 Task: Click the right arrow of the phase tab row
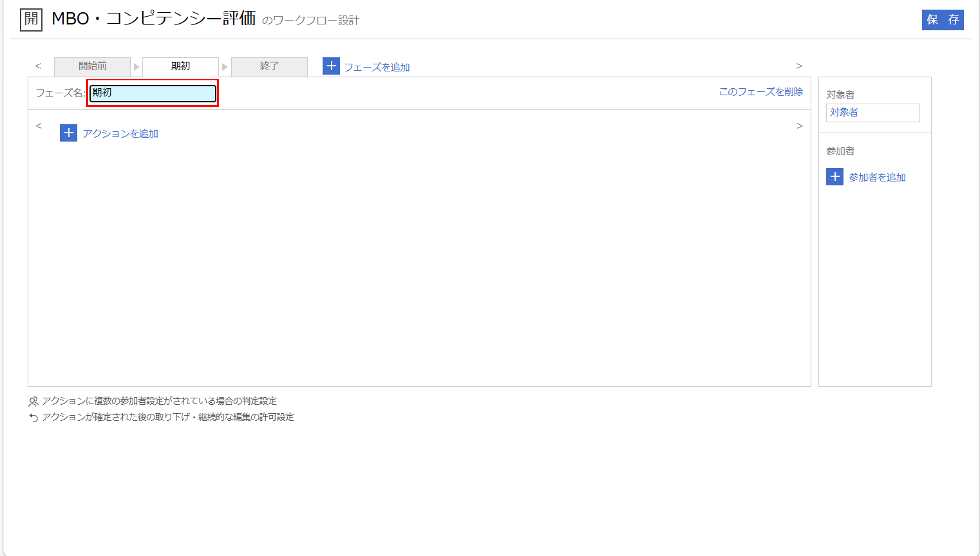coord(799,66)
